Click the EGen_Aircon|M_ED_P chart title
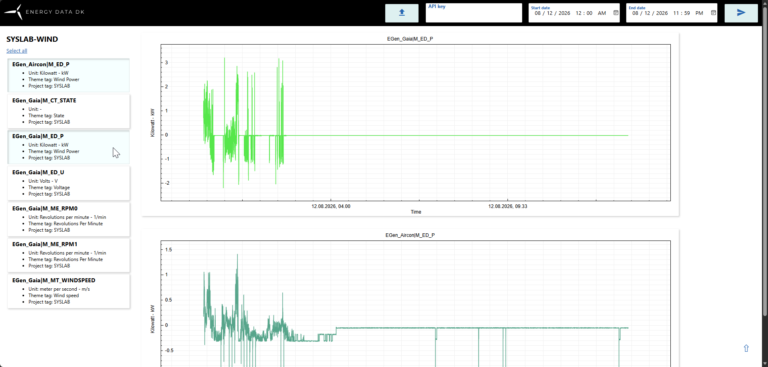 410,235
